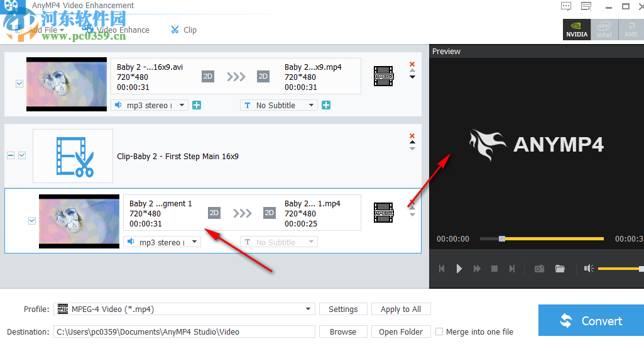
Task: Toggle checkbox for Clip-Baby 2 group
Action: click(x=22, y=155)
